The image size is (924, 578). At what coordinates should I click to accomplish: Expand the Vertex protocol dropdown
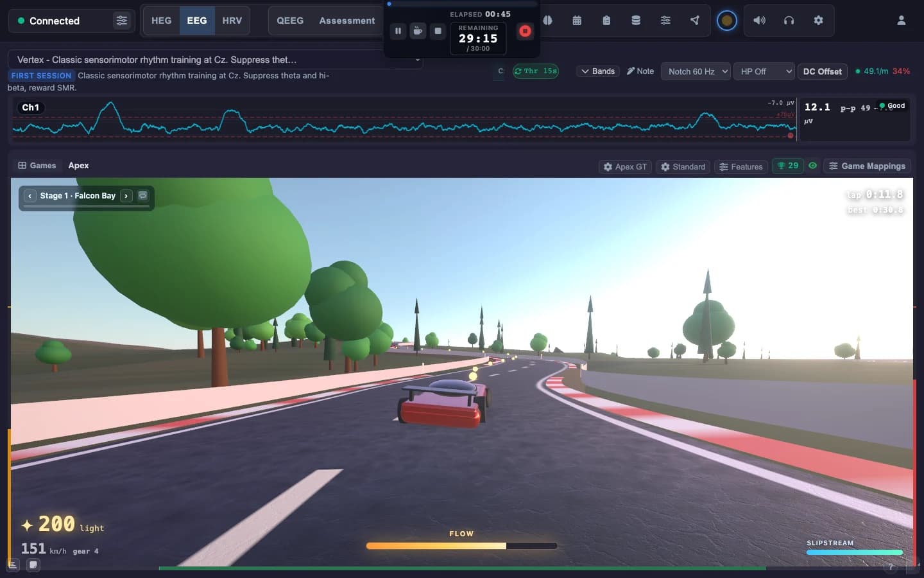pyautogui.click(x=216, y=60)
